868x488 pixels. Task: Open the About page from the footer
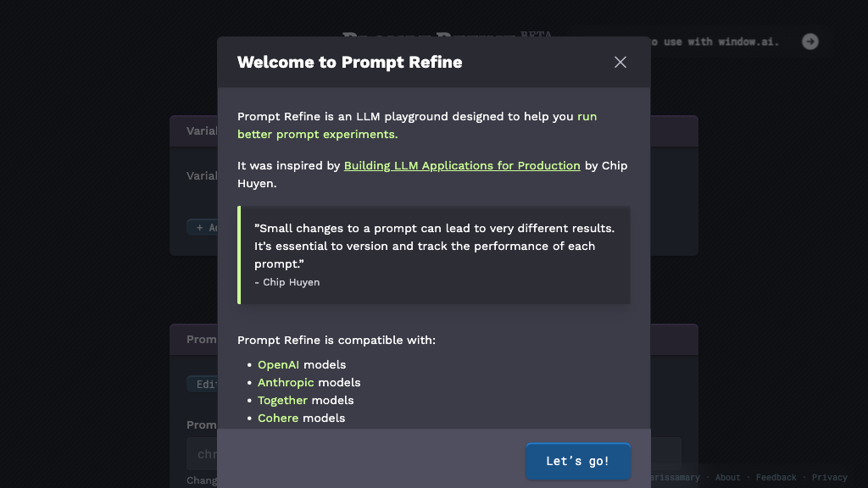point(727,477)
